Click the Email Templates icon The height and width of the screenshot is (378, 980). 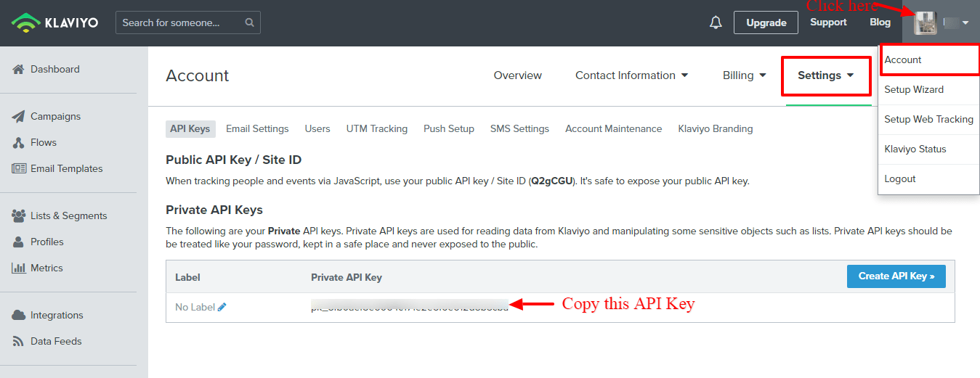(19, 168)
